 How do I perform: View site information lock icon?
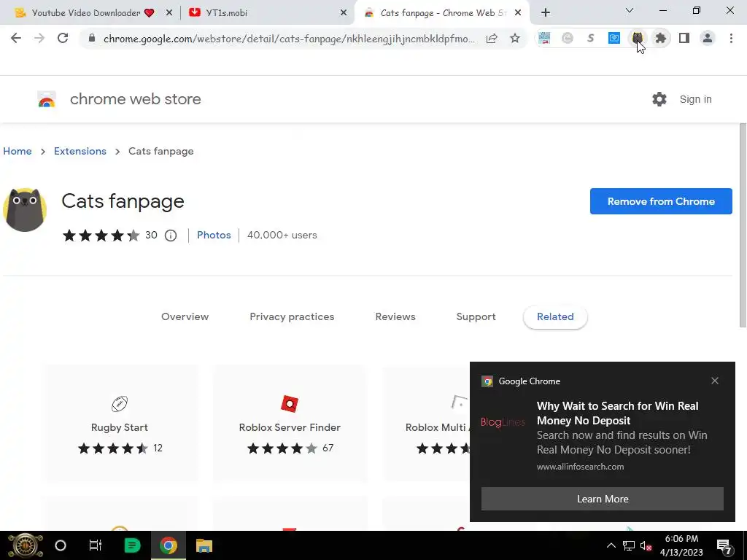(x=92, y=38)
